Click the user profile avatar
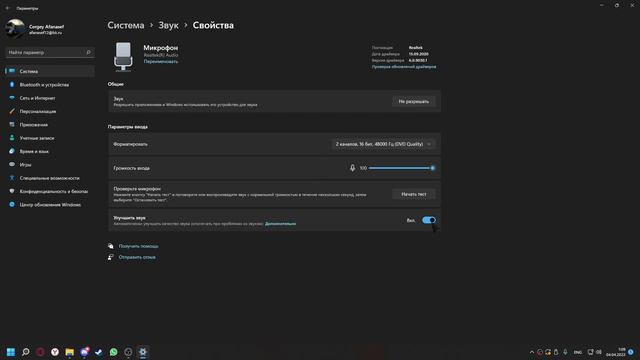Image resolution: width=640 pixels, height=360 pixels. click(x=15, y=29)
